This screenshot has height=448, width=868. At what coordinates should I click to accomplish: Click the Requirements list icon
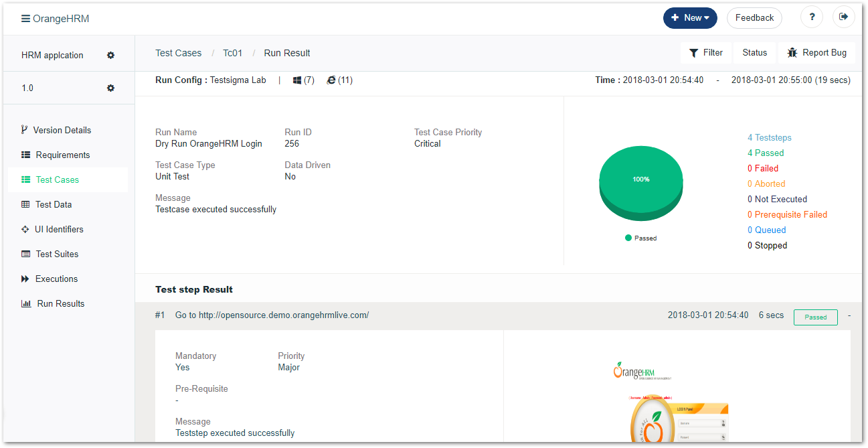(26, 155)
